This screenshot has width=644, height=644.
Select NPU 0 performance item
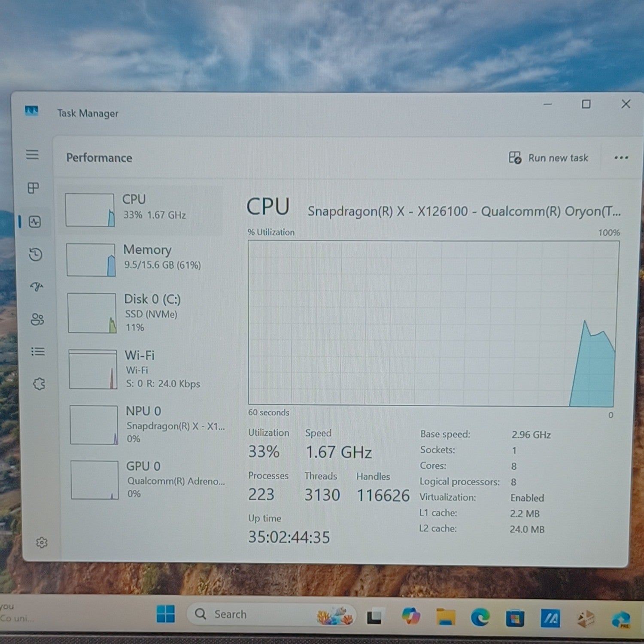click(145, 425)
